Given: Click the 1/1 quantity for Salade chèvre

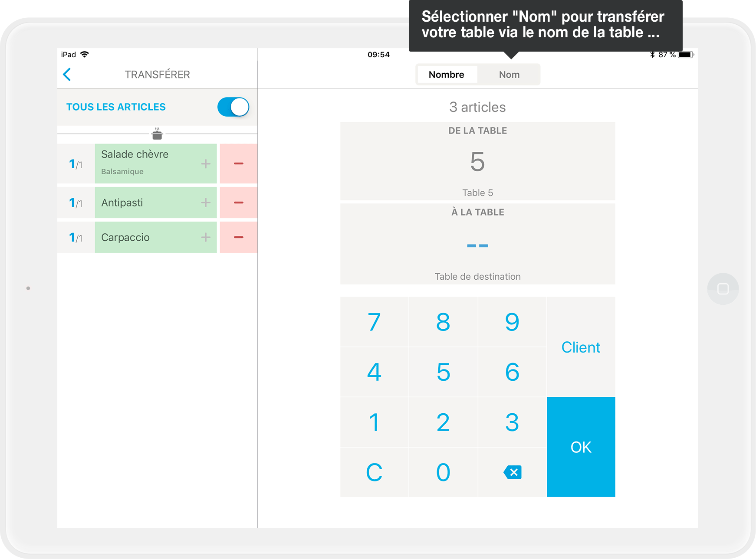Looking at the screenshot, I should 76,164.
